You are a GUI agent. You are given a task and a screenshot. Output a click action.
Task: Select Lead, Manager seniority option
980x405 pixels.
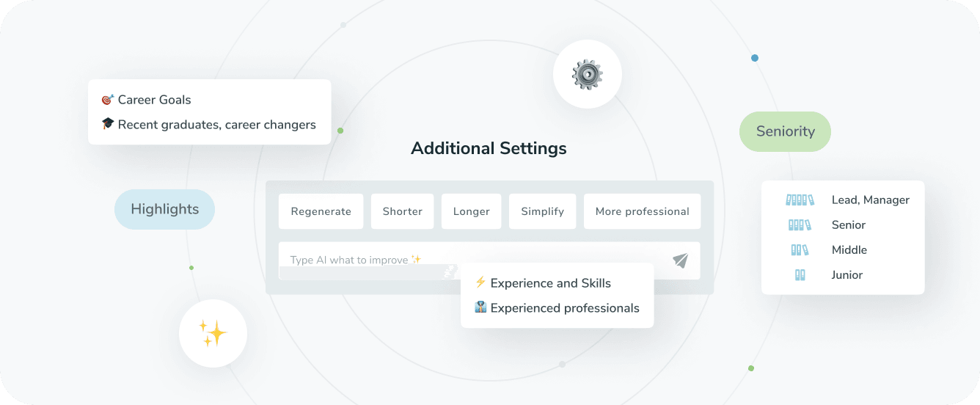(870, 200)
